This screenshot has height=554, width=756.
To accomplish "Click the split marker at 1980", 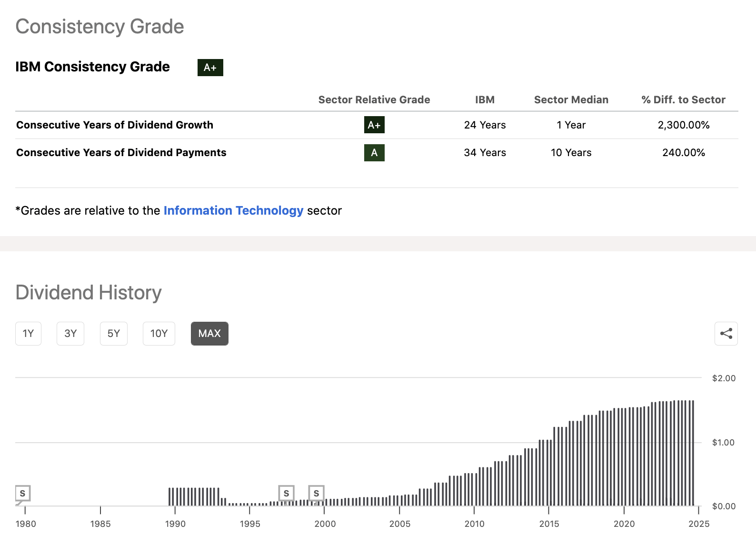I will click(x=23, y=493).
